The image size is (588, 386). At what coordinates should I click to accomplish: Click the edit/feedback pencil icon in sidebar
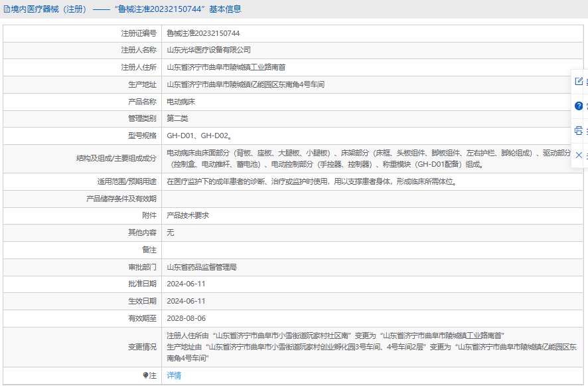(x=579, y=81)
